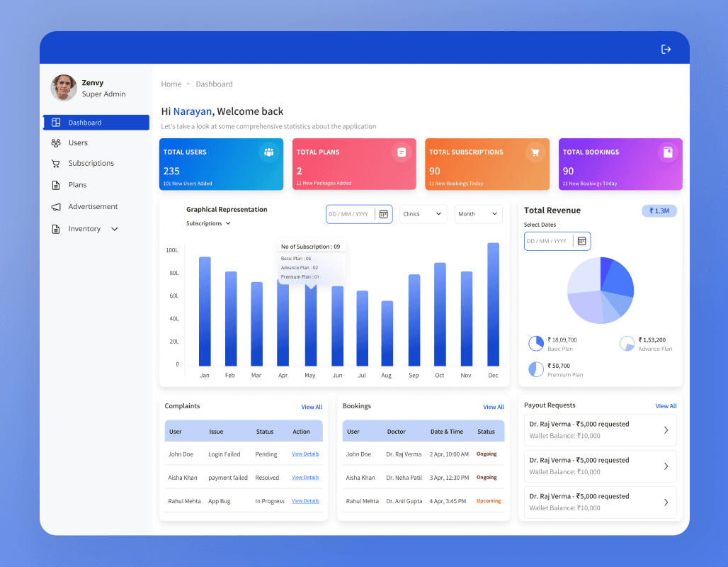Click the Plans document icon

[x=56, y=185]
